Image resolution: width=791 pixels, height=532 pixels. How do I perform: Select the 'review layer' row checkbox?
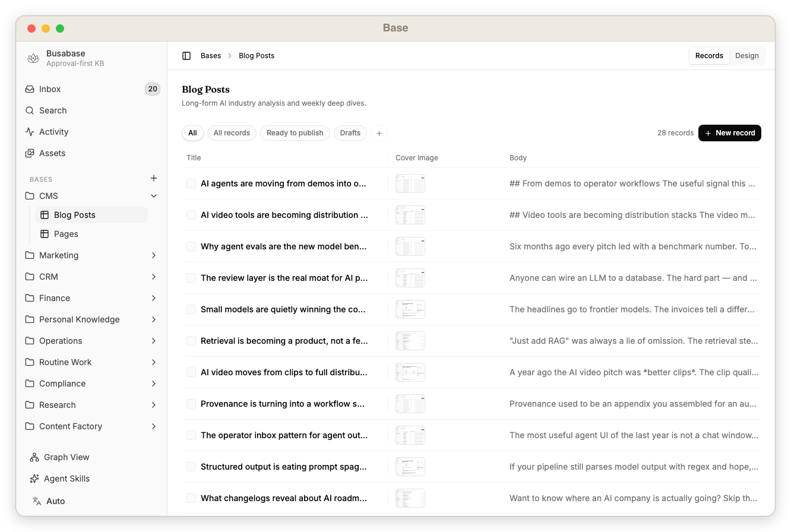pyautogui.click(x=191, y=278)
